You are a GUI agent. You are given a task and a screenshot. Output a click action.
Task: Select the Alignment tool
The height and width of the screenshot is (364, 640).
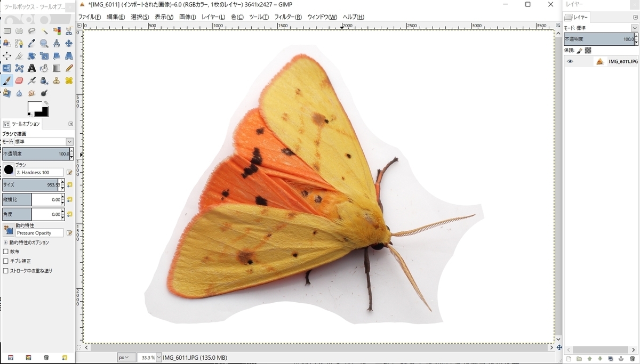point(7,55)
